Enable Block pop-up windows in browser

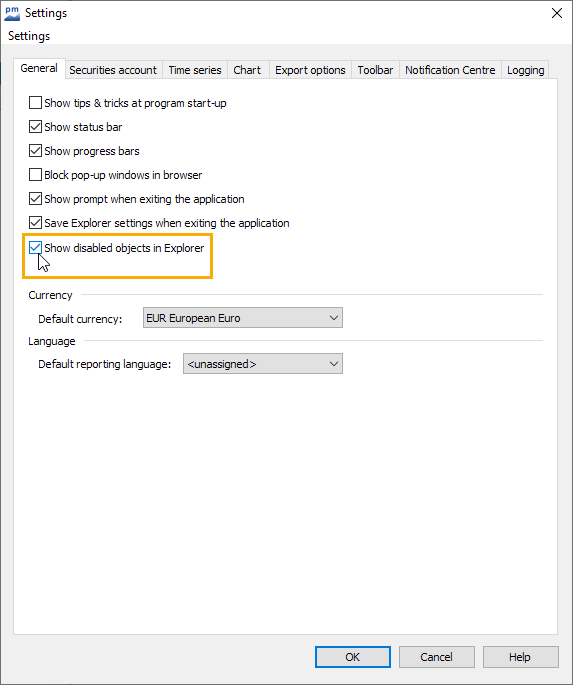coord(35,175)
